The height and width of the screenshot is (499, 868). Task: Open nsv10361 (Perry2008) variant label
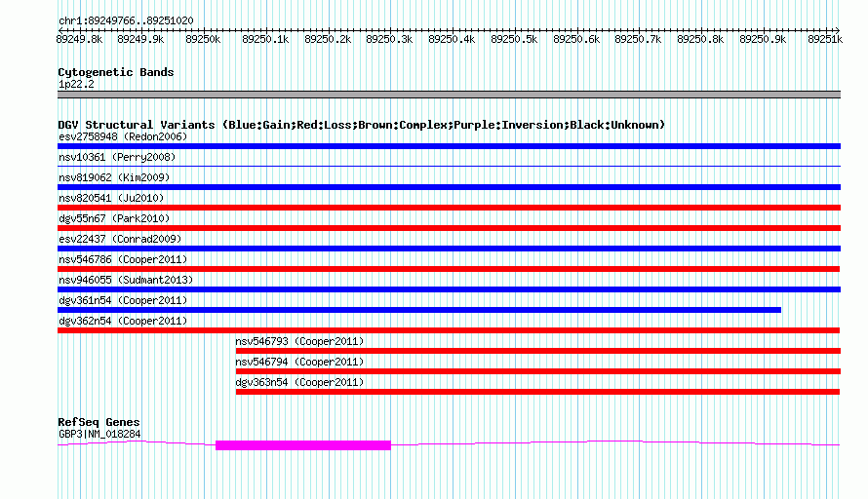117,157
